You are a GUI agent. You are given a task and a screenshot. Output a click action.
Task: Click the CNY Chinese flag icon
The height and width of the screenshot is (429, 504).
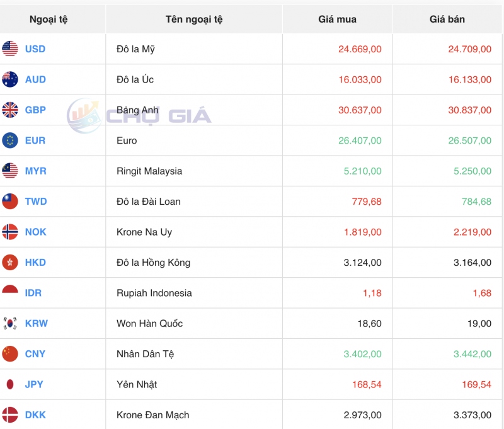click(10, 354)
